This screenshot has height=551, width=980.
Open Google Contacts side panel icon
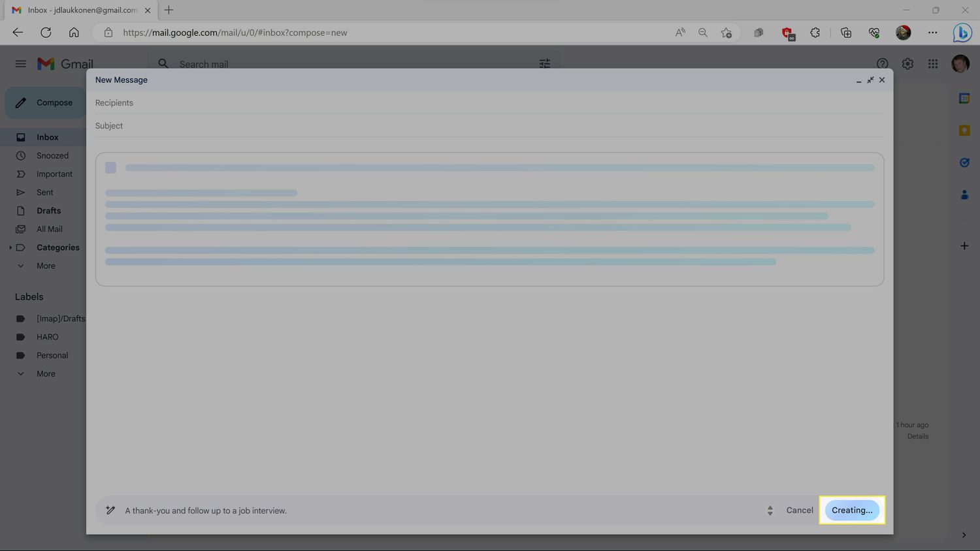[x=964, y=195]
